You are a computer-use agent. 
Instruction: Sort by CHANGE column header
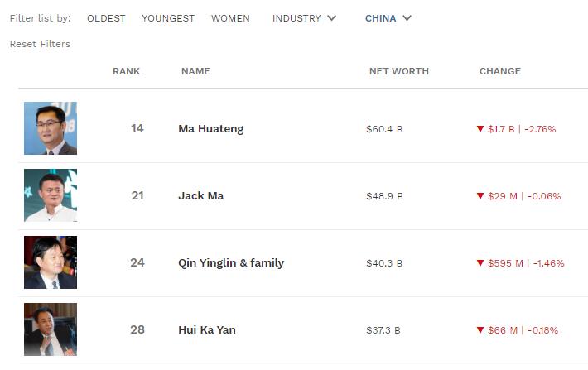pyautogui.click(x=499, y=71)
